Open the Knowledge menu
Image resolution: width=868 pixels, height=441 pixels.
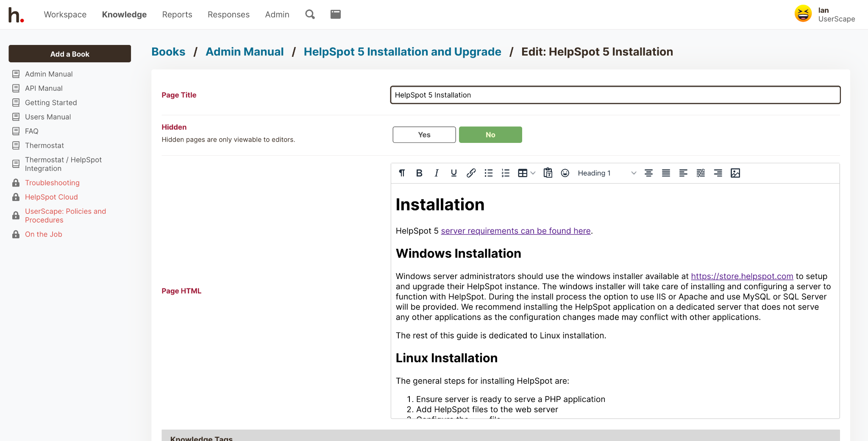click(x=124, y=14)
